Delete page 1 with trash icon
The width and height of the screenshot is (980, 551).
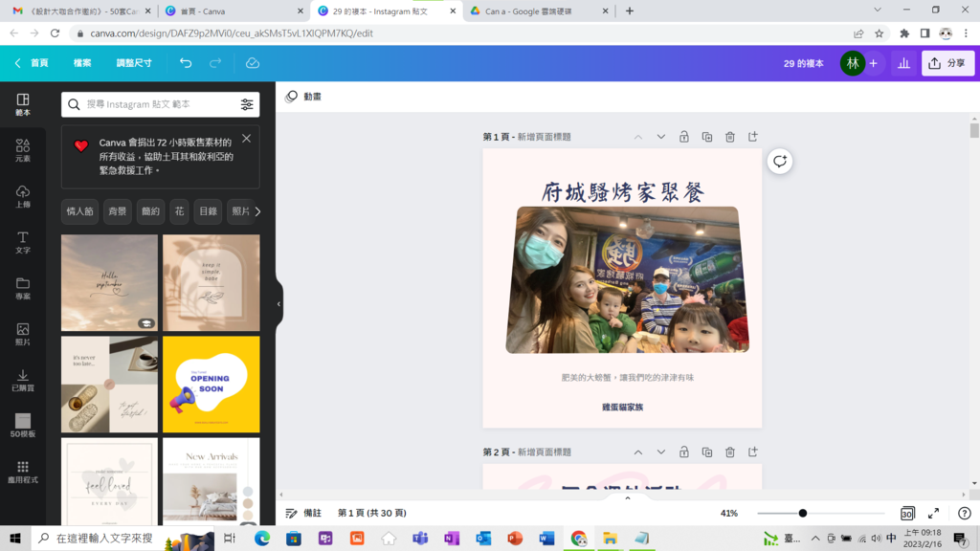coord(730,137)
